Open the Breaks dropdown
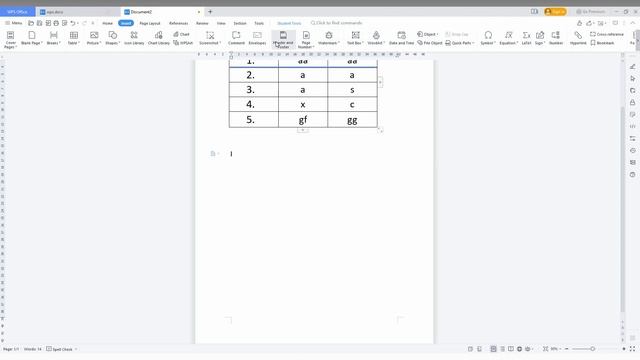Viewport: 640px width, 360px height. coord(53,38)
